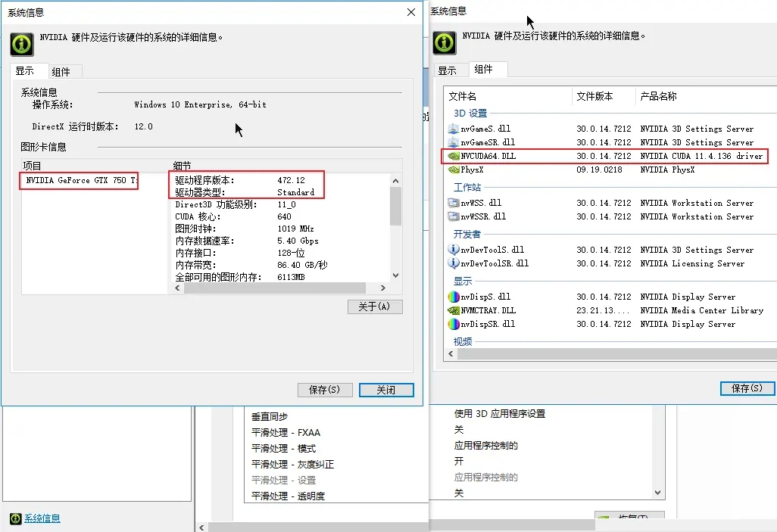This screenshot has height=532, width=777.
Task: Click the nvWSS.dll file icon
Action: [453, 203]
